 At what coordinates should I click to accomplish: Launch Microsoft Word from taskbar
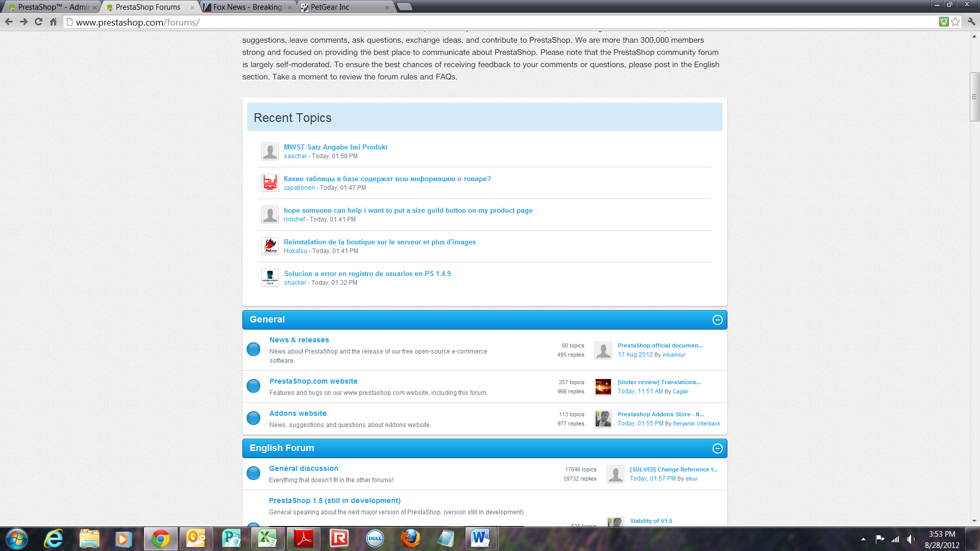(x=480, y=539)
